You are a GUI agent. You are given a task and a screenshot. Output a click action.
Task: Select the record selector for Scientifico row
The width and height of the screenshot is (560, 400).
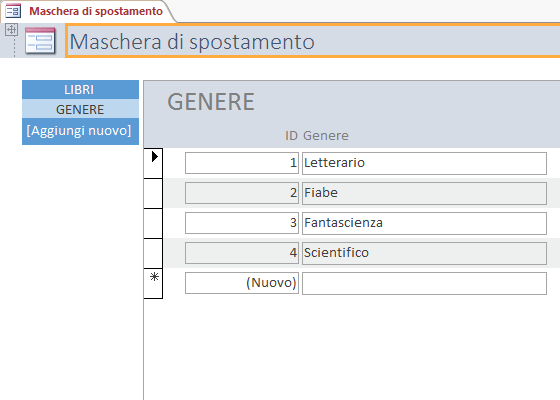coord(153,253)
